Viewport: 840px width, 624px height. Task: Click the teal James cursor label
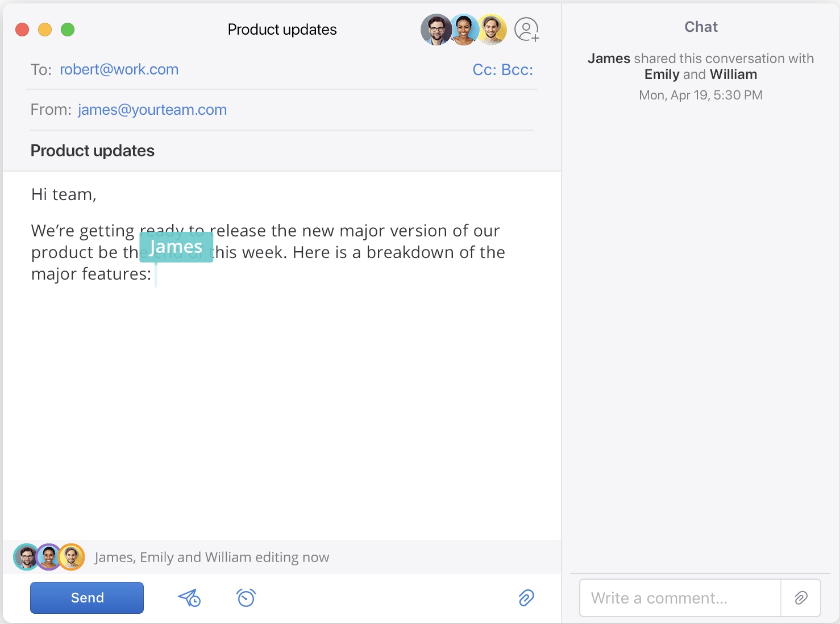pos(176,247)
